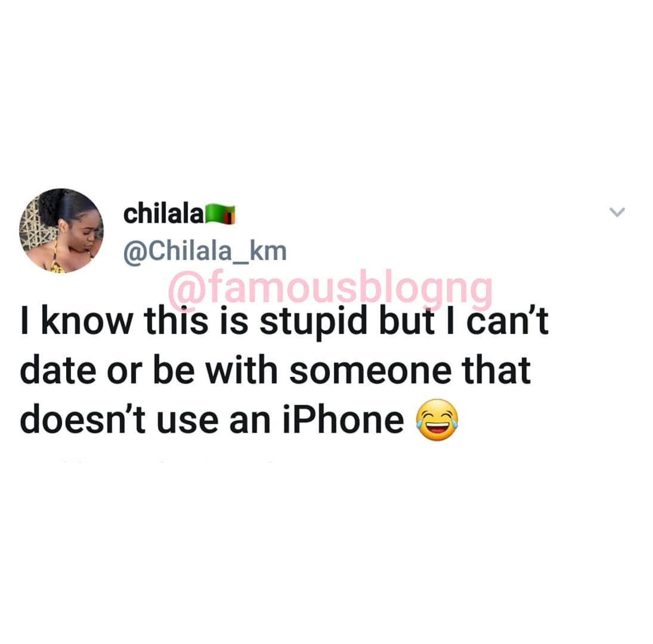
Task: Click the word someone in the tweet
Action: click(x=370, y=370)
